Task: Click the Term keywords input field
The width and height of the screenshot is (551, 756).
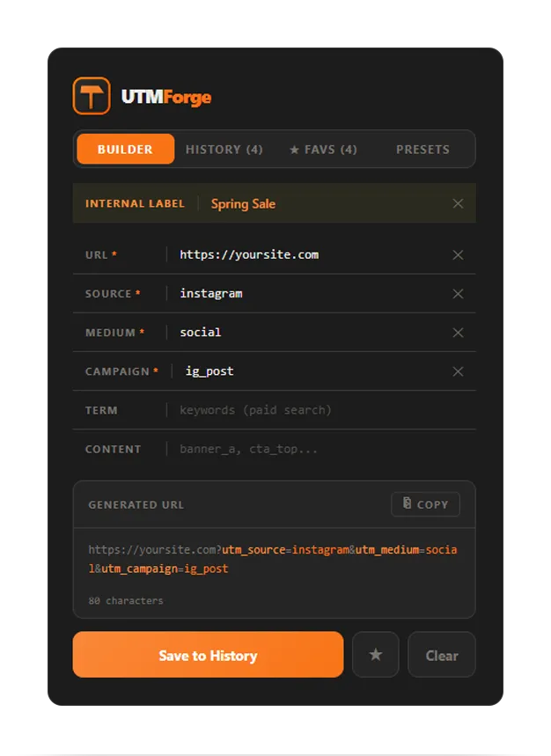Action: (323, 410)
